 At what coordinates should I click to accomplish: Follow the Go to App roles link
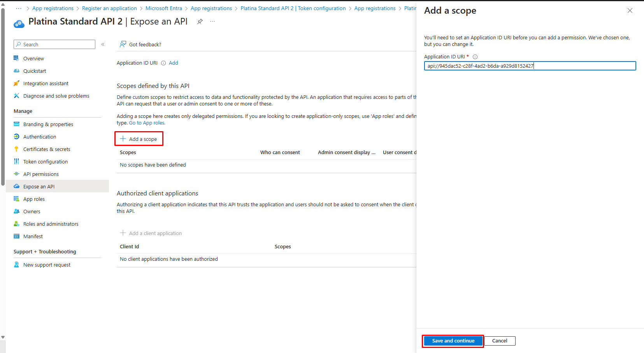(146, 123)
